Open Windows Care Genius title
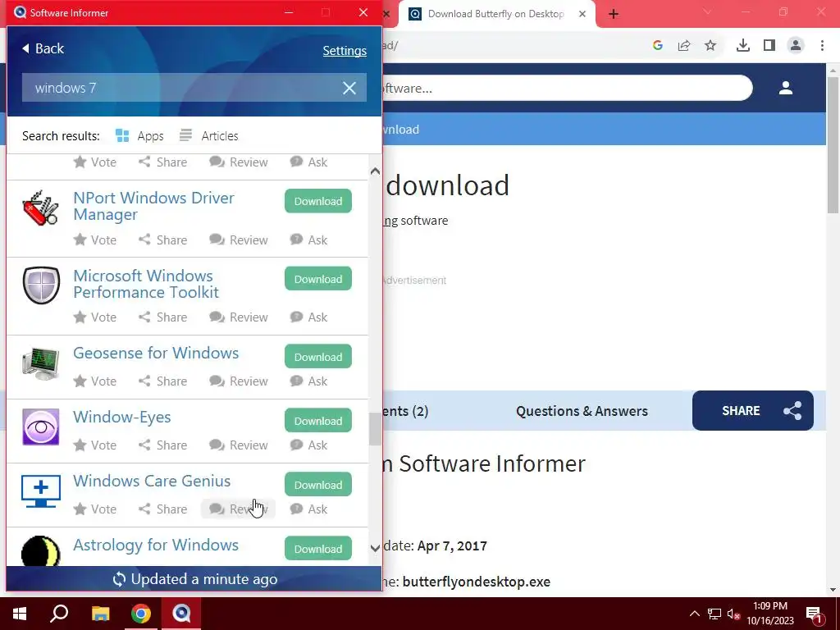Viewport: 840px width, 630px height. (x=152, y=481)
